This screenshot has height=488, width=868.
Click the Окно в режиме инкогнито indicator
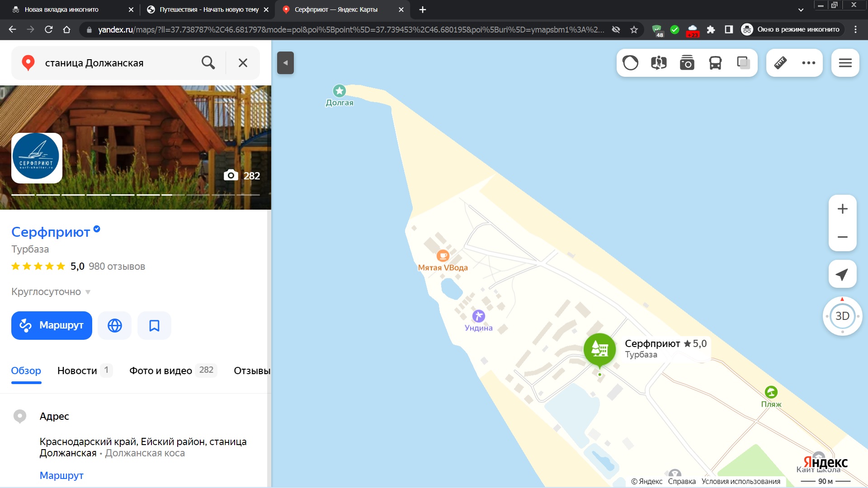(x=792, y=29)
